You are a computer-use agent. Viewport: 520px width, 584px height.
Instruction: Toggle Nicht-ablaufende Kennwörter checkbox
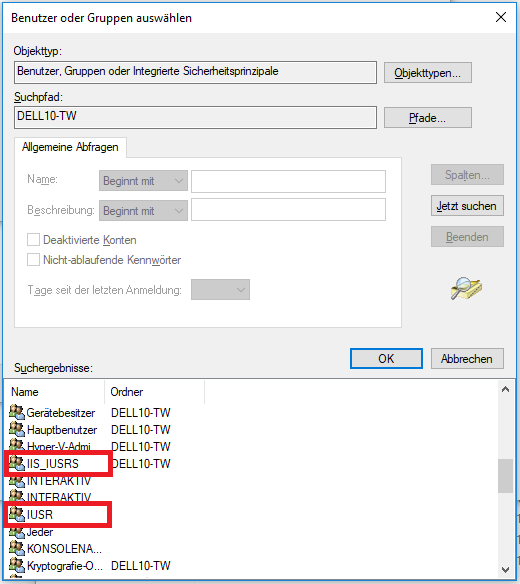coord(33,259)
